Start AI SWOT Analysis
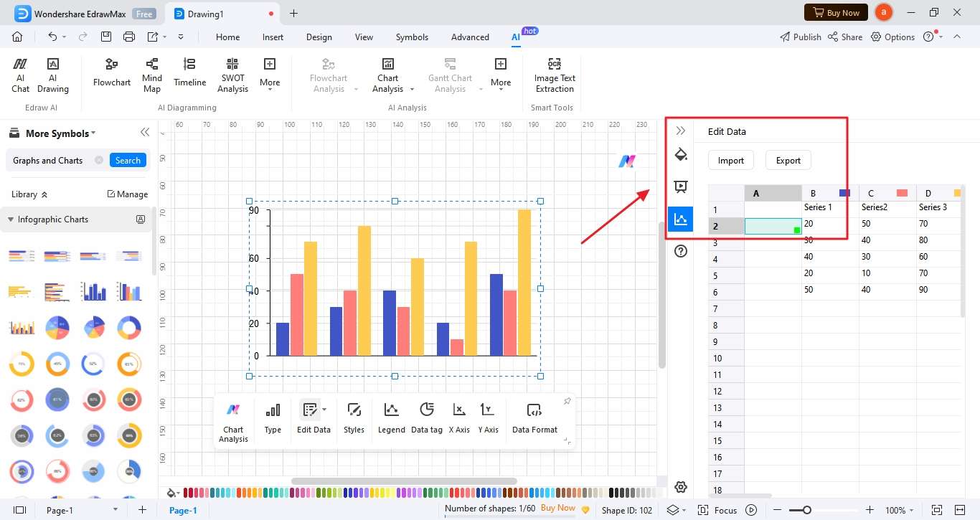This screenshot has height=520, width=980. pyautogui.click(x=232, y=75)
